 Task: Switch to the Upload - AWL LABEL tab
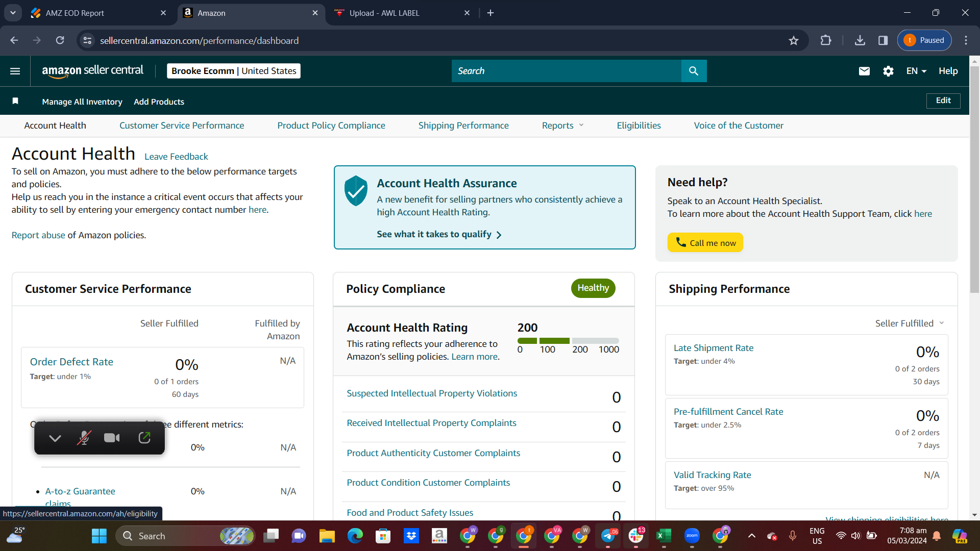[401, 13]
